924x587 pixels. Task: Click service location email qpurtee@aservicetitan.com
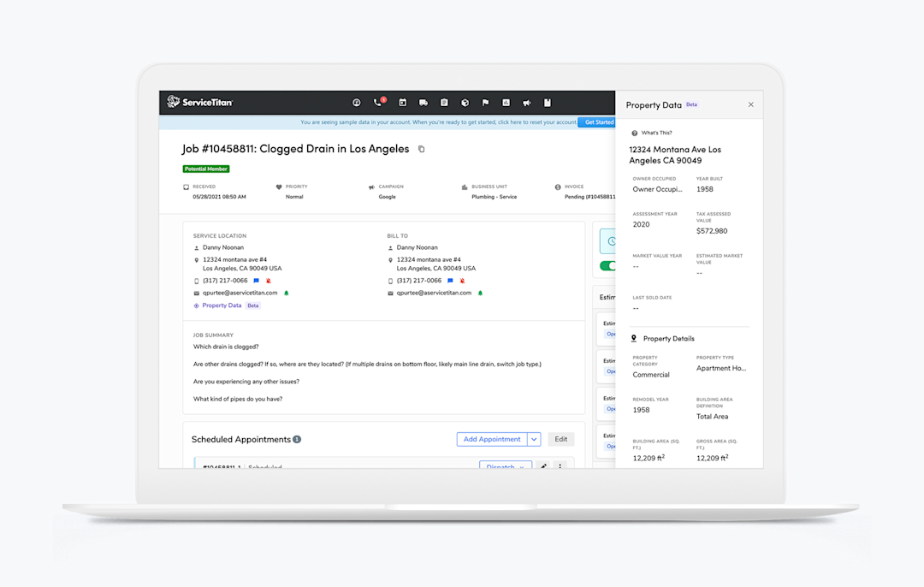[x=240, y=293]
